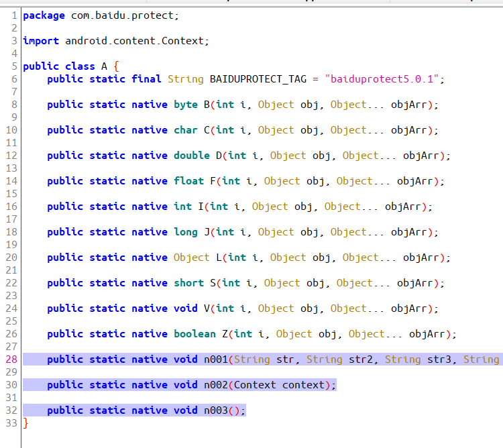The image size is (503, 448).
Task: Click the char return type keyword
Action: [x=186, y=130]
